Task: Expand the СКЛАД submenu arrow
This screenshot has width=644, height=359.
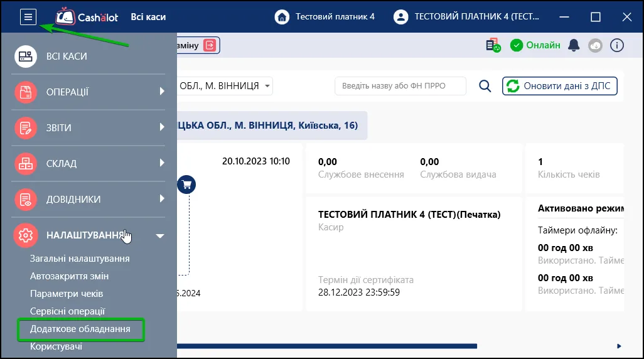Action: point(162,163)
